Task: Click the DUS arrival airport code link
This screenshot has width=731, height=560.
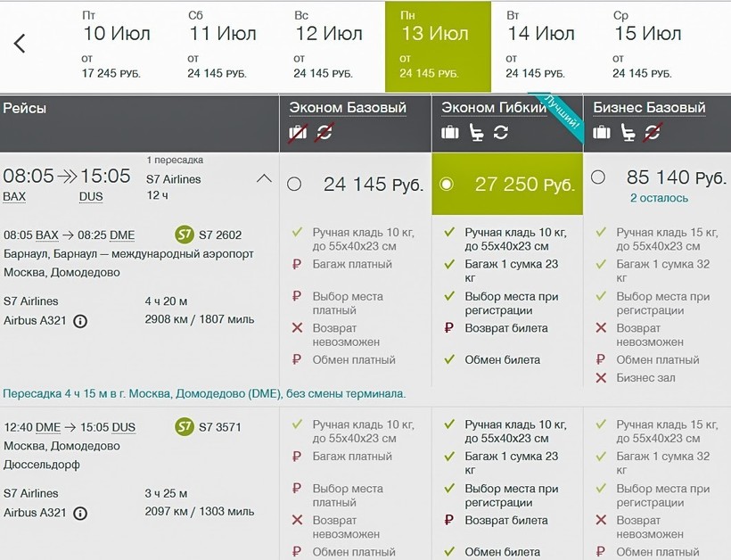Action: click(x=91, y=197)
